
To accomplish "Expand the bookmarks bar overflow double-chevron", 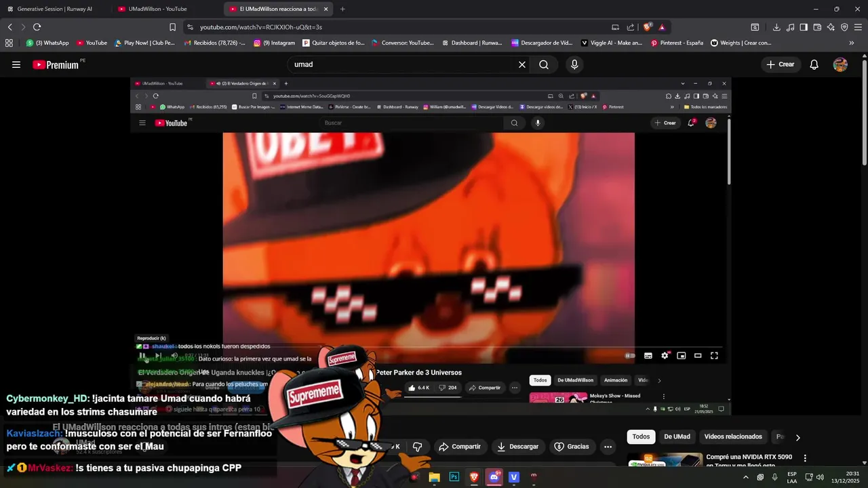I will (x=852, y=43).
